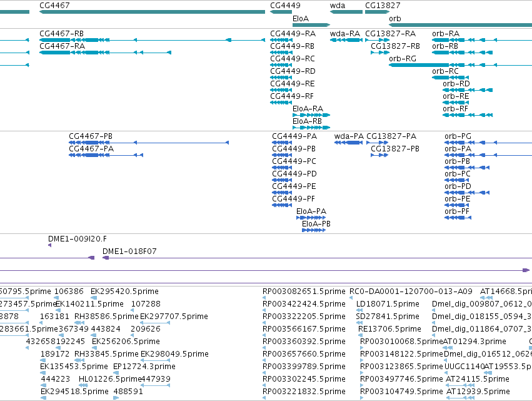Select protein CG13827-PB
532x401 pixels.
pyautogui.click(x=379, y=155)
